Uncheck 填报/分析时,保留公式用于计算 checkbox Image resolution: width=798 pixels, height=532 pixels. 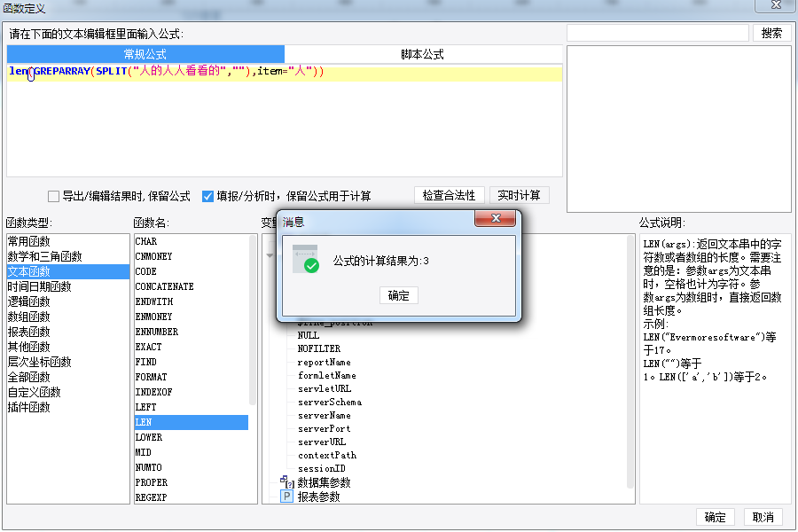207,196
